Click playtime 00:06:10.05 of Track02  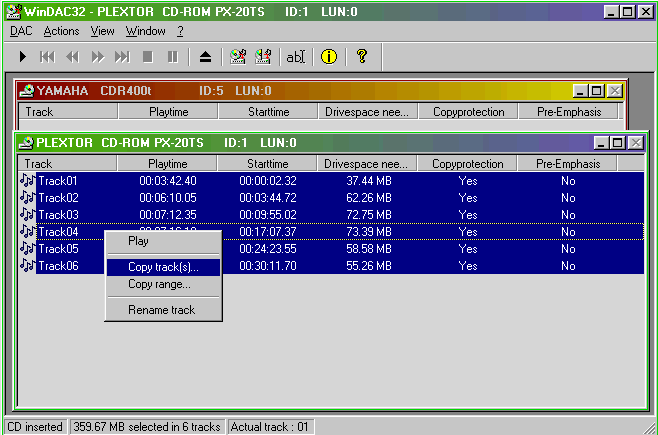[x=168, y=198]
